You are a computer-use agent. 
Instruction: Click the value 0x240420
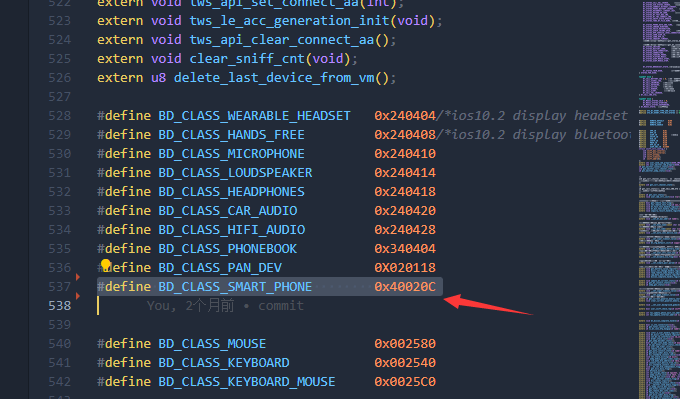tap(405, 211)
